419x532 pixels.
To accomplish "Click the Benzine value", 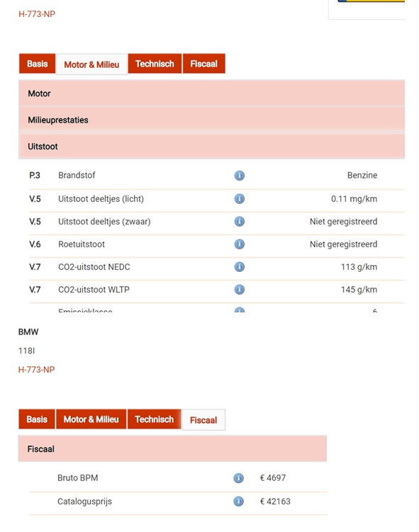I will tap(362, 175).
